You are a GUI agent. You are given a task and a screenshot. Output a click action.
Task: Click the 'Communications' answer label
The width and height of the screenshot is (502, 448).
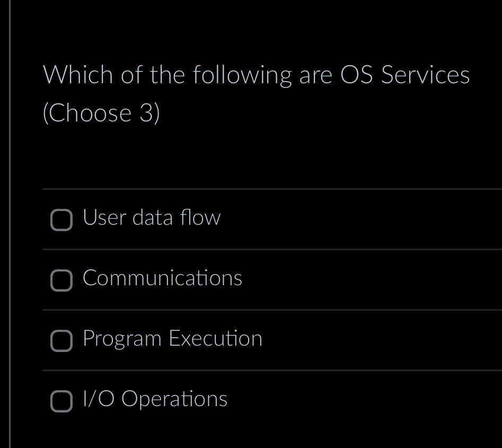(x=162, y=278)
